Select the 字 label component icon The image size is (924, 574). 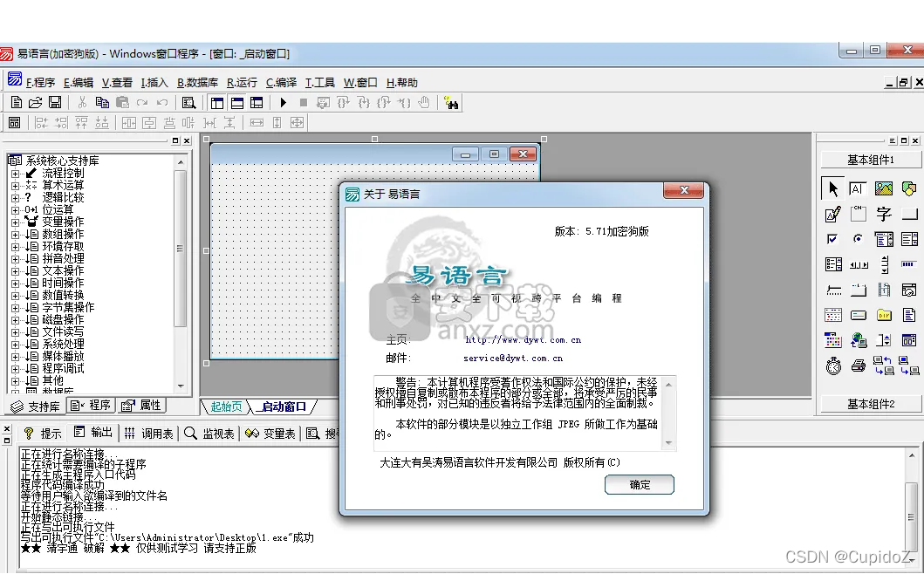[x=883, y=214]
